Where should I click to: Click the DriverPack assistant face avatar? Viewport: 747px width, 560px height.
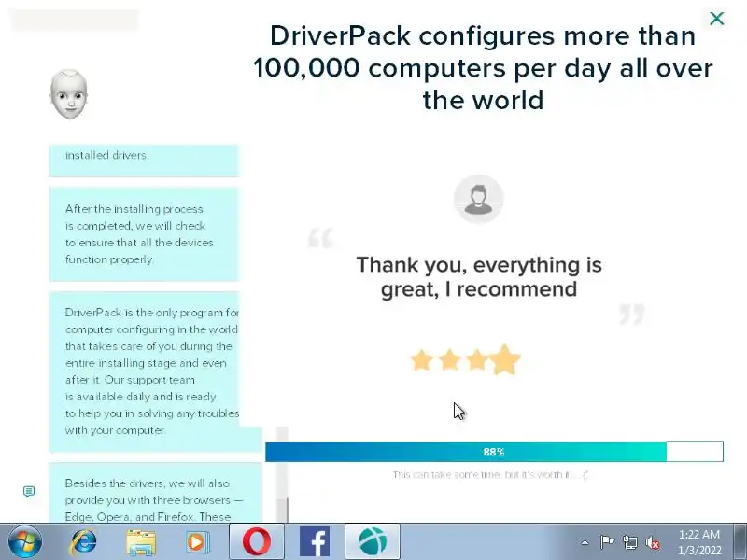click(69, 94)
